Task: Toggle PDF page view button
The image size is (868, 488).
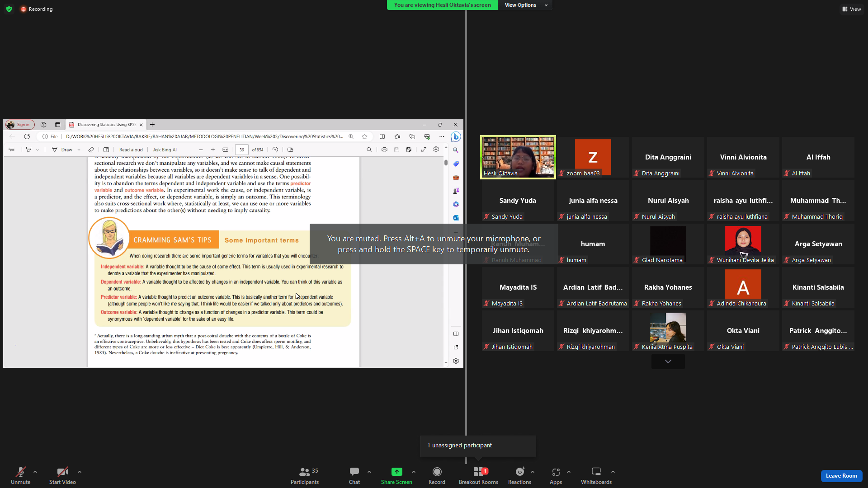Action: pyautogui.click(x=290, y=150)
